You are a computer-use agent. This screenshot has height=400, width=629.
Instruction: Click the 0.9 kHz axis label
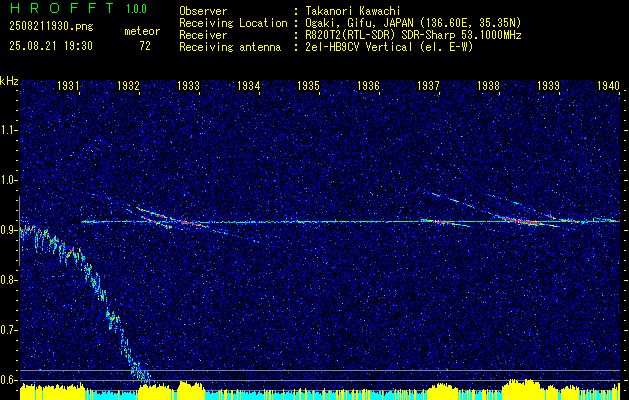(x=8, y=230)
